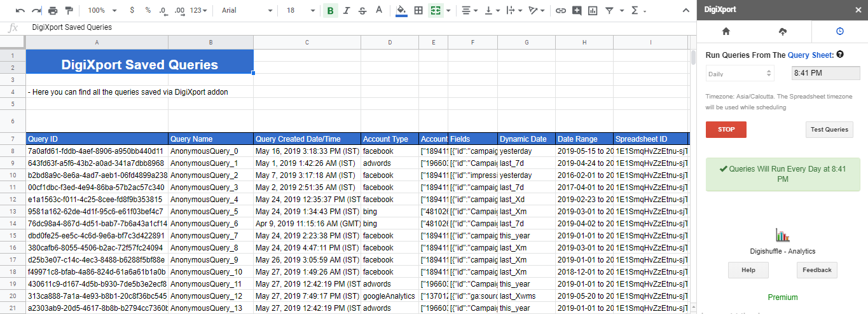Screen dimensions: 868x314
Task: Click the 8:41 PM time field
Action: [825, 74]
